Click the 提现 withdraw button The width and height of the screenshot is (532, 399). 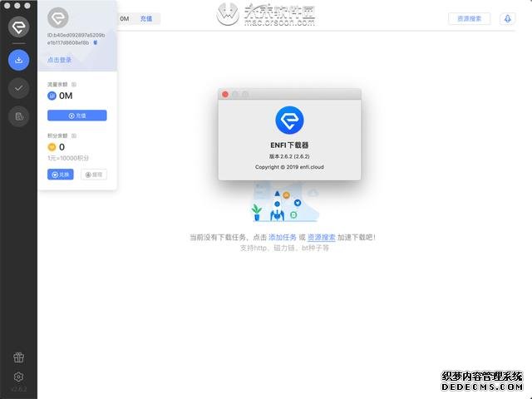(94, 175)
